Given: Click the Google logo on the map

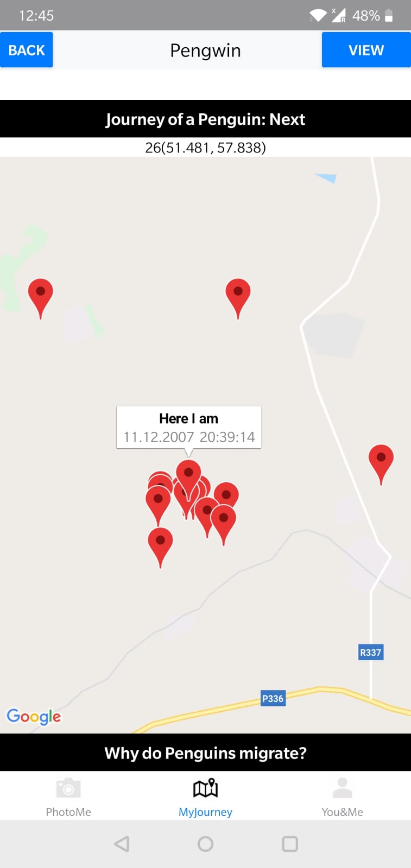Looking at the screenshot, I should pyautogui.click(x=34, y=716).
